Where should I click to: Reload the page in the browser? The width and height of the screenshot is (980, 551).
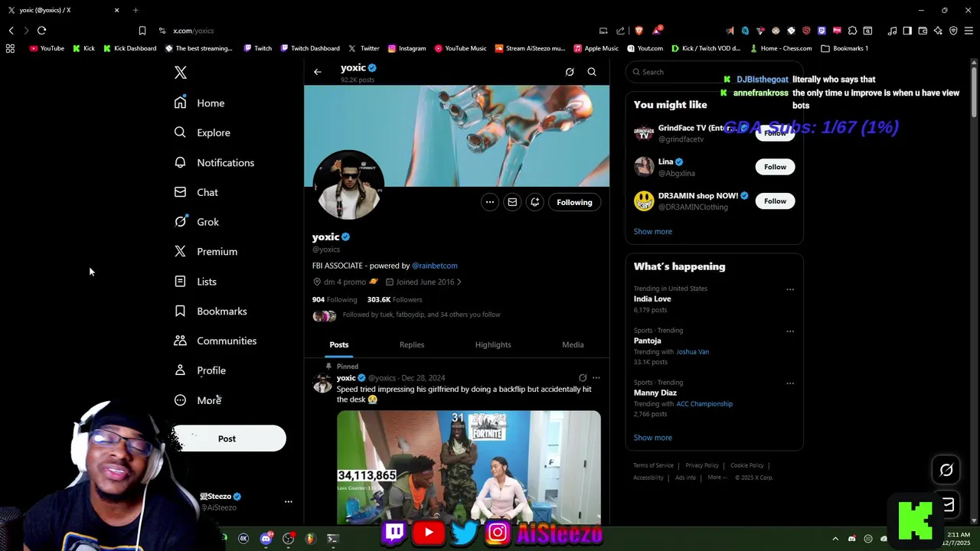(x=41, y=31)
